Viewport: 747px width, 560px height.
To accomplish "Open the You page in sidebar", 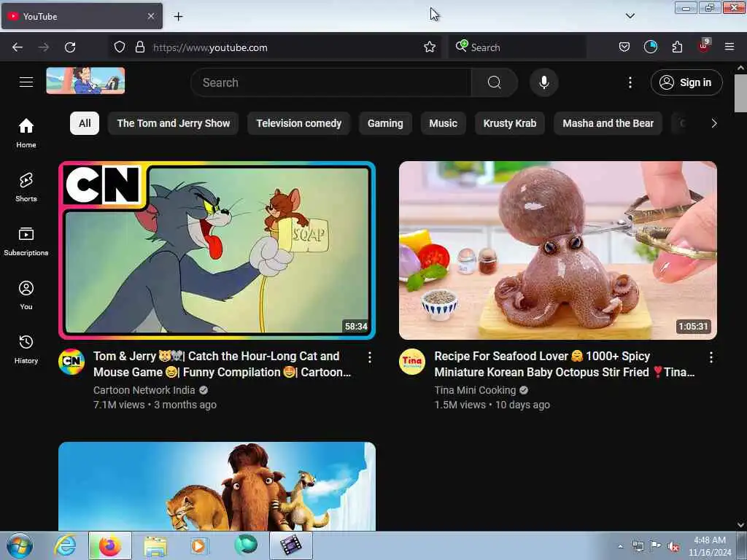I will (x=26, y=295).
